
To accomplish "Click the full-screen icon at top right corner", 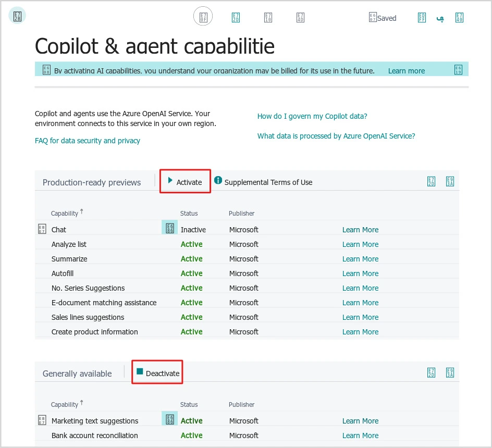I will (459, 17).
